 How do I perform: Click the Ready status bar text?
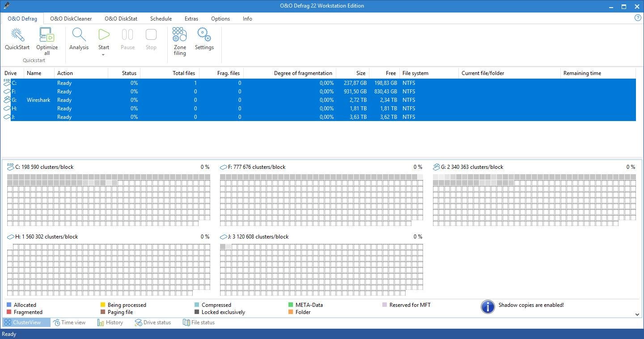(9, 334)
